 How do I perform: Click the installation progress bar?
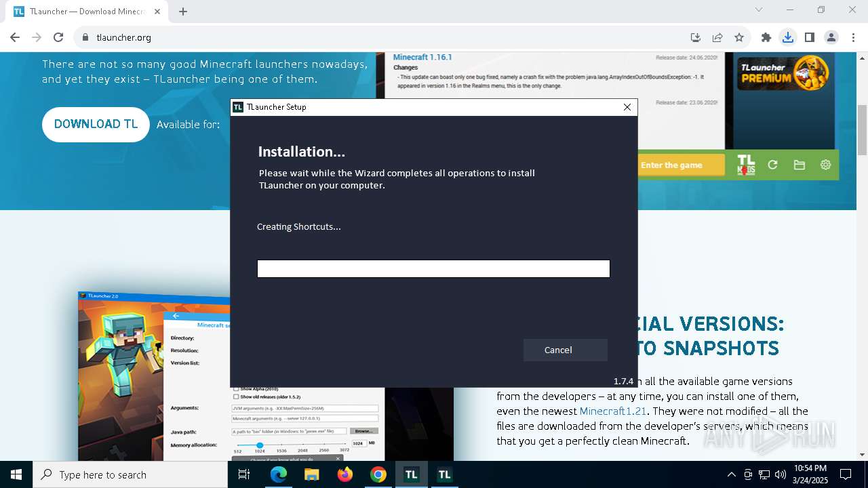[x=433, y=269]
